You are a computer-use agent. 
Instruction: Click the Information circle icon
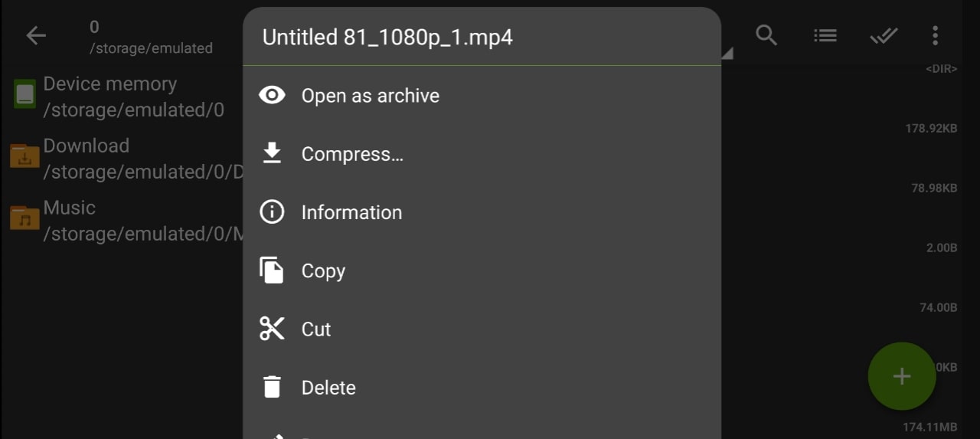(x=272, y=212)
